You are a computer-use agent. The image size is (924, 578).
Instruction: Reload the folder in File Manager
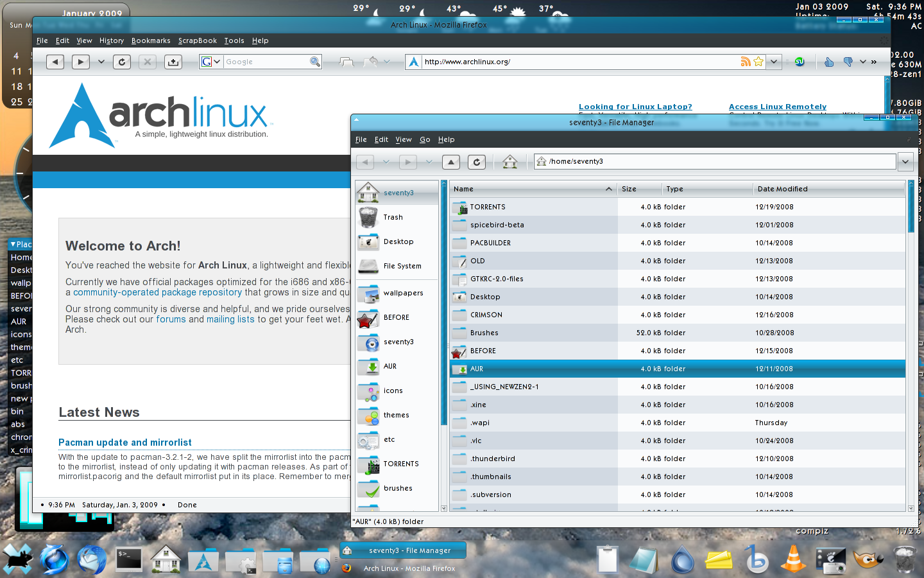(477, 162)
